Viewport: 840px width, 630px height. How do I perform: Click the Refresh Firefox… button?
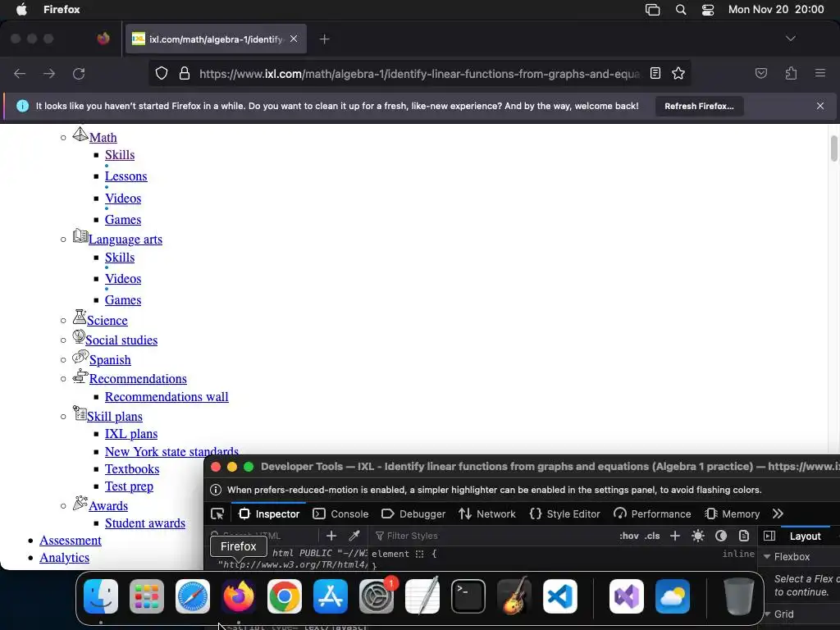pyautogui.click(x=699, y=106)
